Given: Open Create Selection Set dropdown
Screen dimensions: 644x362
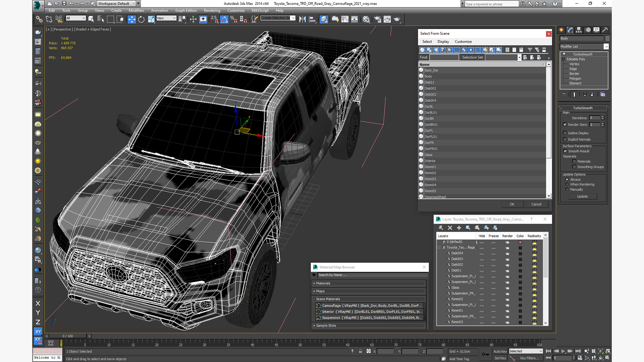Looking at the screenshot, I should (293, 18).
